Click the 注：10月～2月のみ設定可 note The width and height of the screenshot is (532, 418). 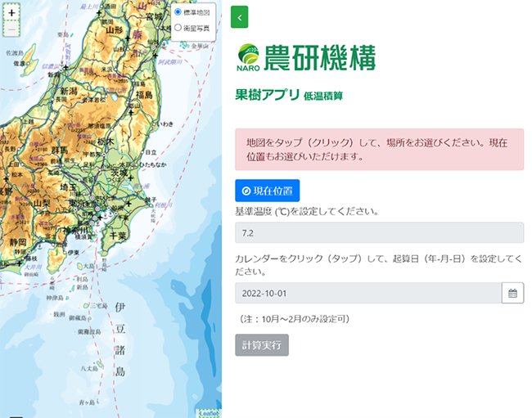295,319
